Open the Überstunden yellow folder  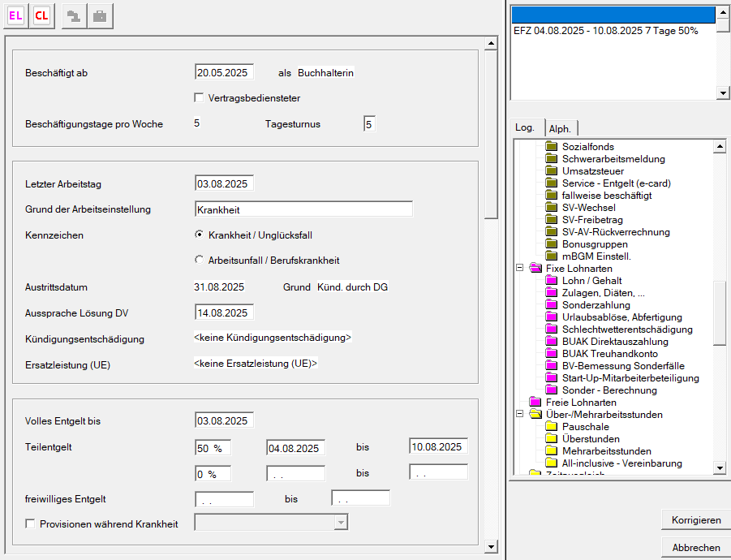552,439
